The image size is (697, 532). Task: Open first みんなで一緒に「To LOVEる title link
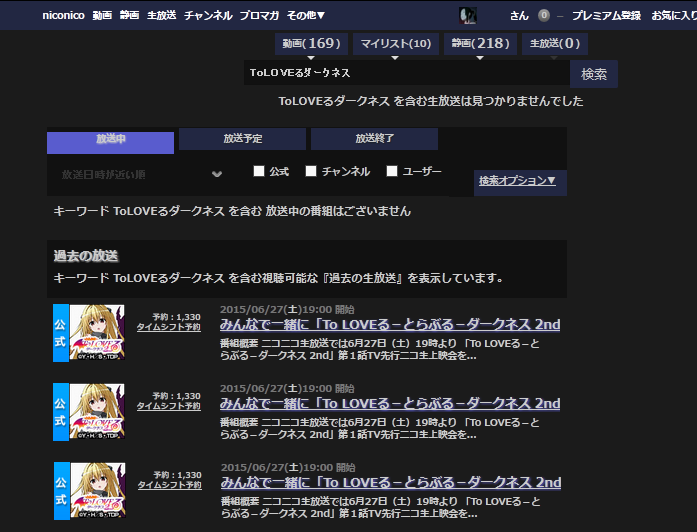pos(390,324)
